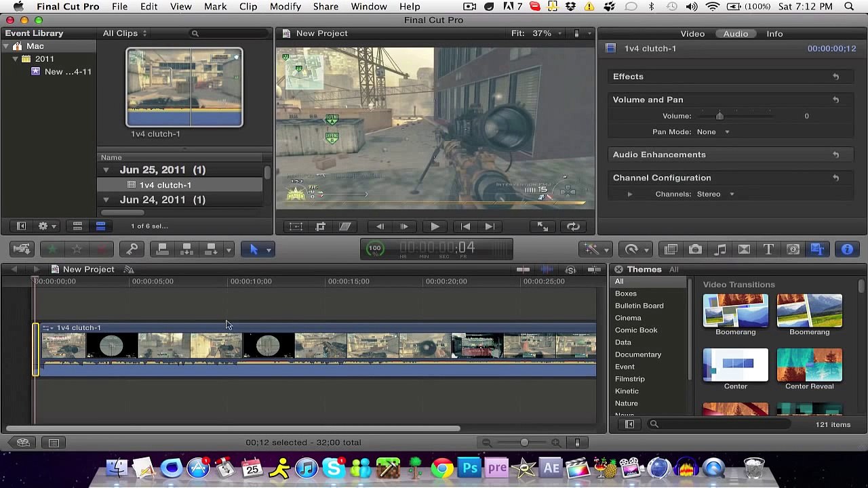Activate the Transform tool in the viewer
The height and width of the screenshot is (488, 868).
click(x=296, y=226)
